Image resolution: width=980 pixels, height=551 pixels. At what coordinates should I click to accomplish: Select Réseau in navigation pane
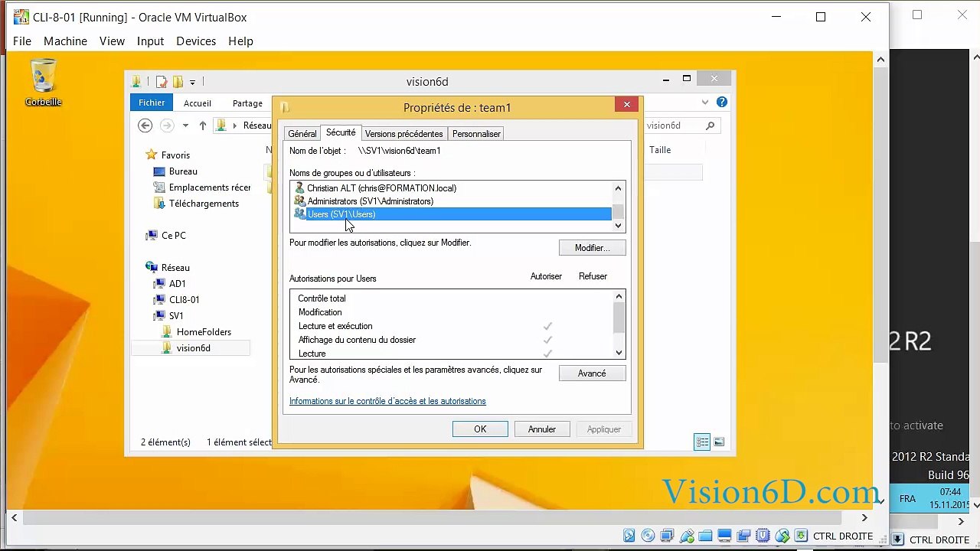175,268
